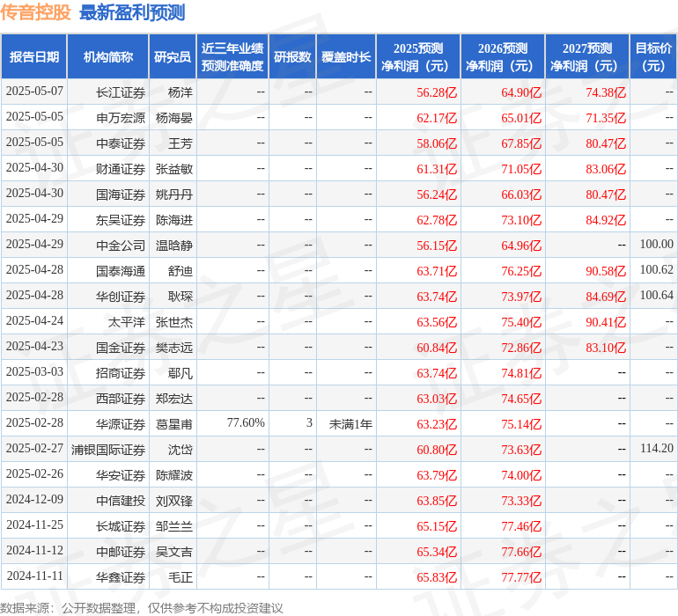Image resolution: width=678 pixels, height=616 pixels.
Task: Select institution 中邮证券
Action: pyautogui.click(x=121, y=552)
